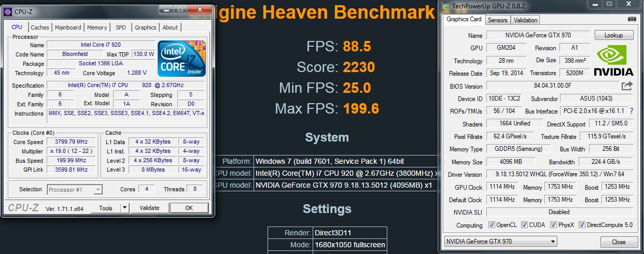Click the Package field Socket 1366 LGA
The height and width of the screenshot is (254, 644).
101,63
